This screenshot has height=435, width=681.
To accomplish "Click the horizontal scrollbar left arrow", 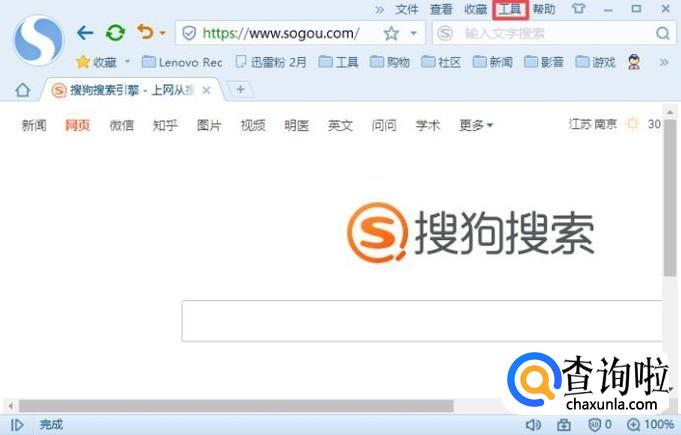I will [10, 406].
